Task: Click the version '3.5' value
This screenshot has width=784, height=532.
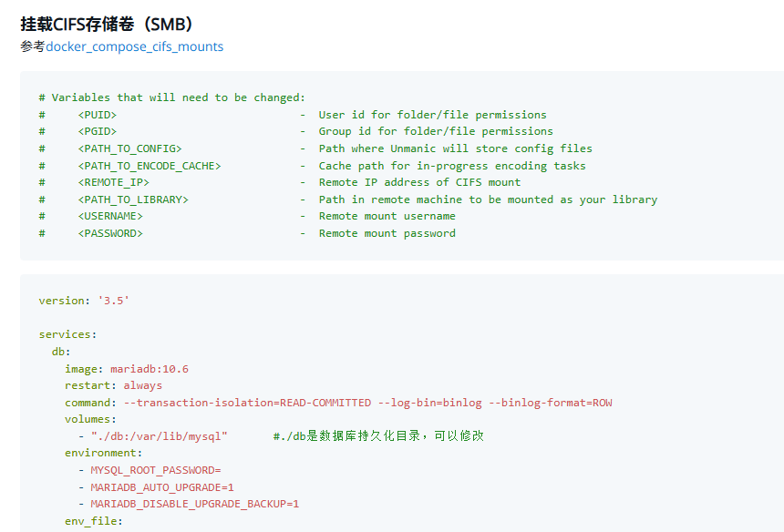Action: [x=114, y=301]
